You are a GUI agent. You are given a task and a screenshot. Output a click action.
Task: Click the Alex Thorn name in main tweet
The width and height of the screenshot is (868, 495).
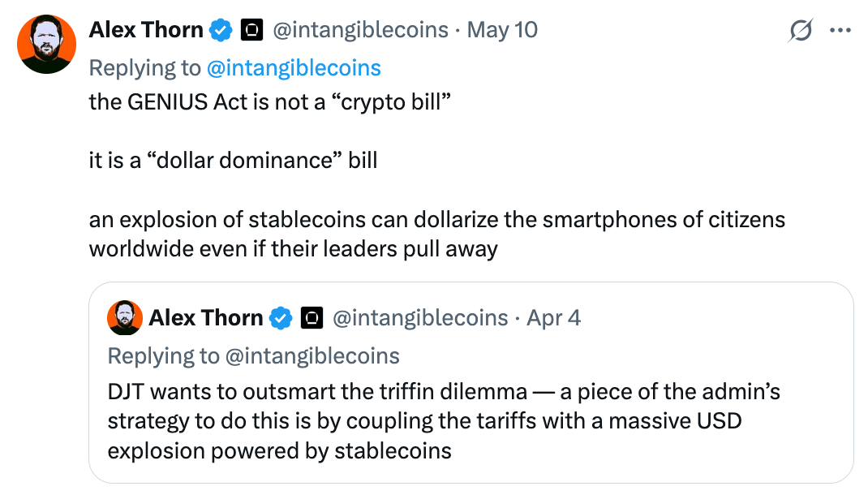click(x=146, y=30)
